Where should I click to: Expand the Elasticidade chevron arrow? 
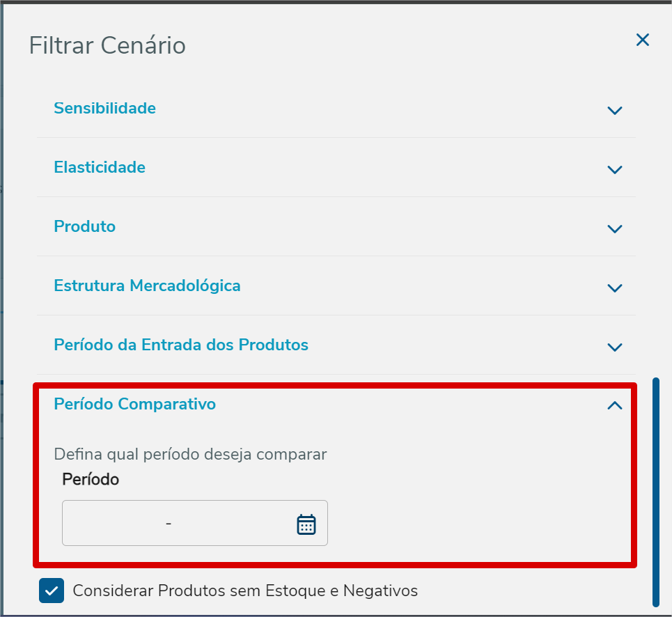coord(614,169)
